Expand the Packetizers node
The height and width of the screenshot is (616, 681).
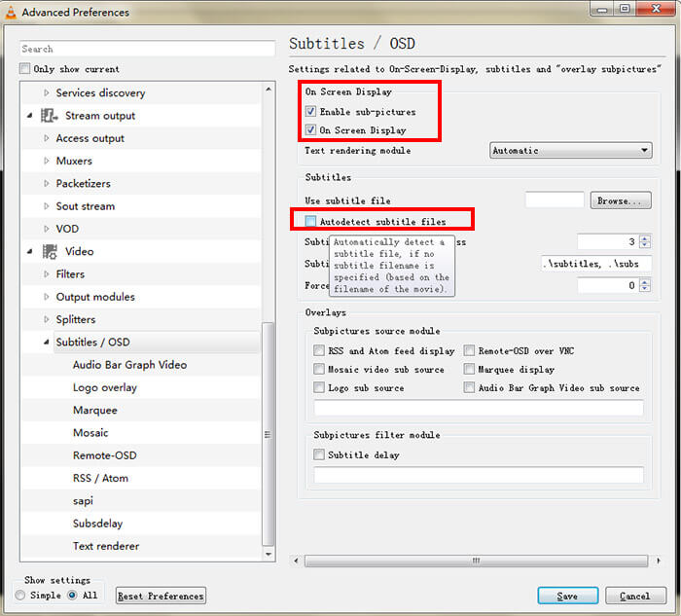click(47, 183)
